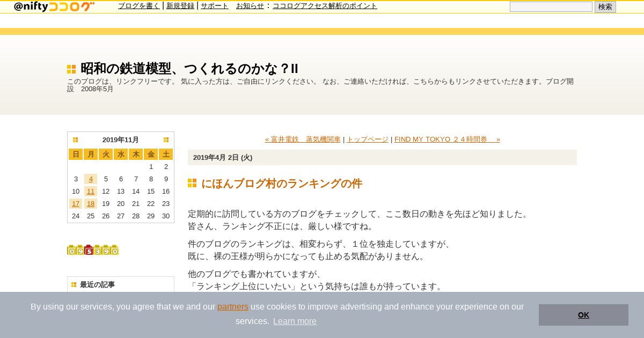This screenshot has width=644, height=338.
Task: Accept cookies with OK button
Action: coord(583,315)
